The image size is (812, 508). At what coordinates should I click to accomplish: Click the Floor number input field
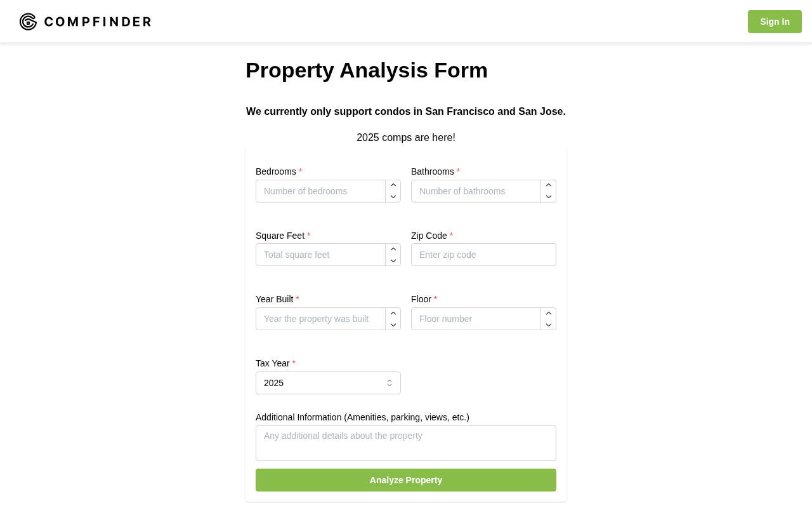tap(476, 319)
